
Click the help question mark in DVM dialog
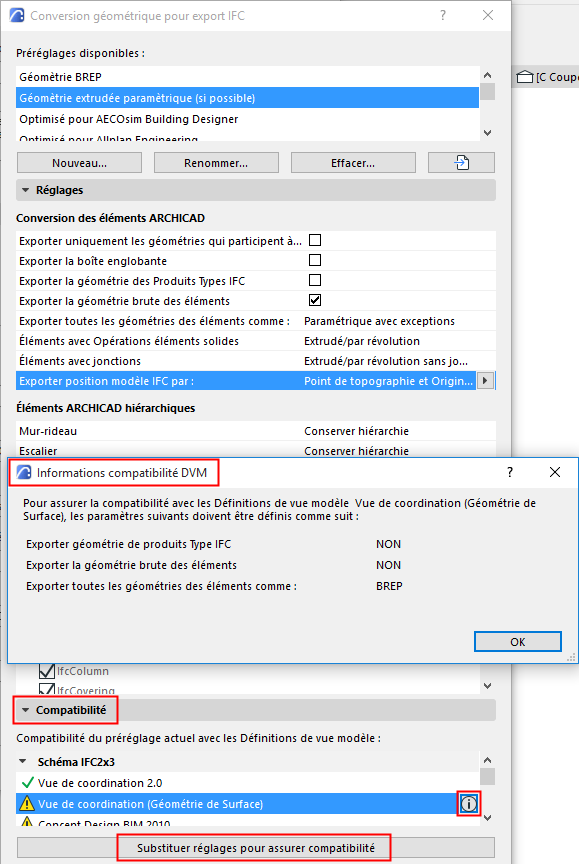click(510, 472)
